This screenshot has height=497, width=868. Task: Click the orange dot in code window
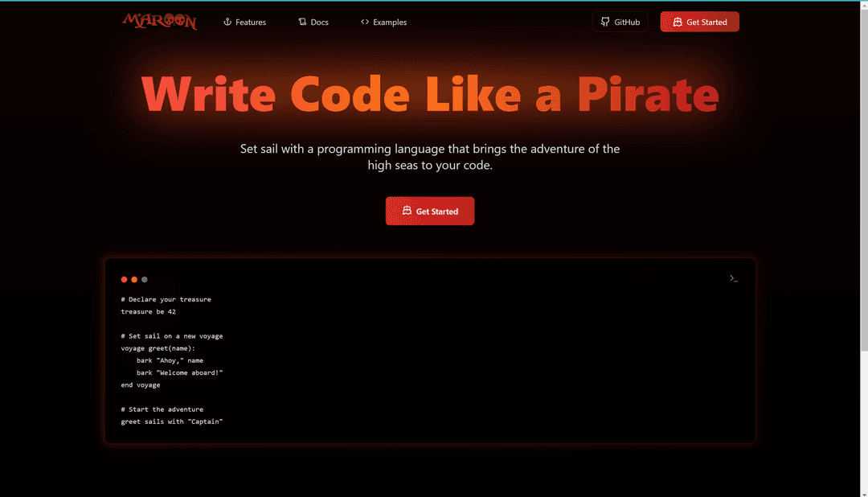click(x=134, y=280)
